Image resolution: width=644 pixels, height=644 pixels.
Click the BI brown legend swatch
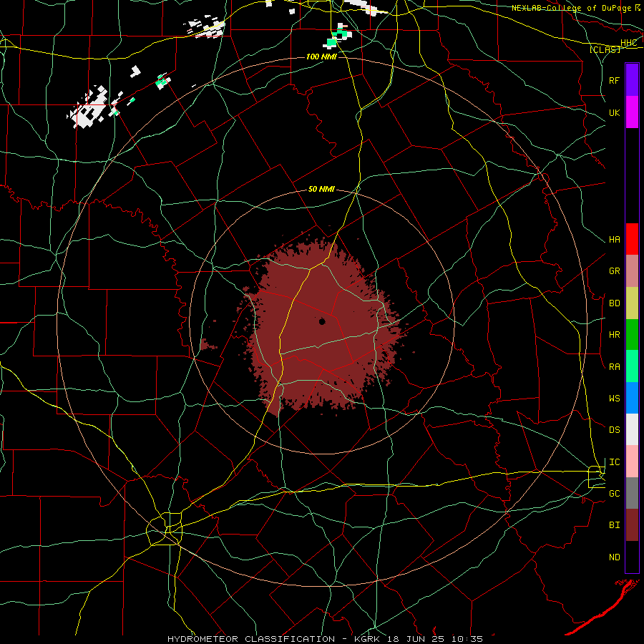point(632,525)
